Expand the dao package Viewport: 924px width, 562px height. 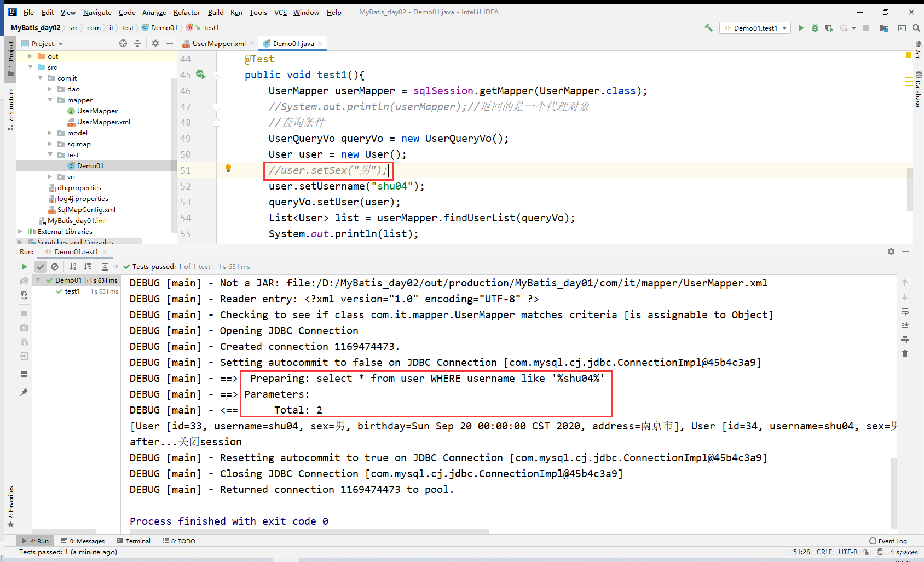(50, 89)
